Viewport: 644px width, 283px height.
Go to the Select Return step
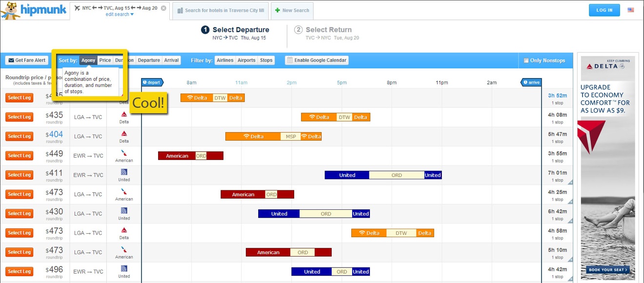pos(326,33)
